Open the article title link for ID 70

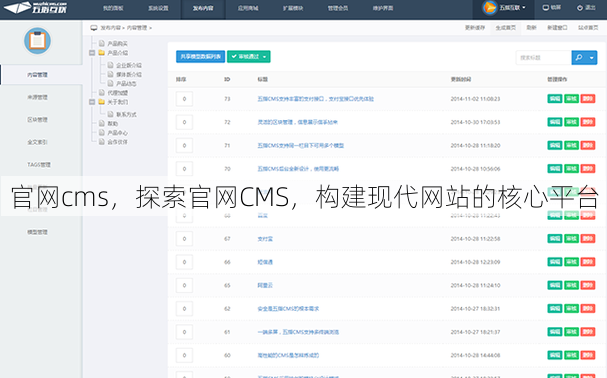(x=298, y=168)
